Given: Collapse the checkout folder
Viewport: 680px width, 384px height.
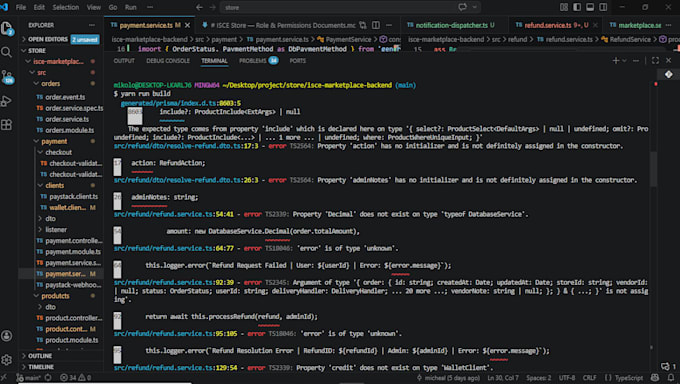Looking at the screenshot, I should tap(59, 152).
